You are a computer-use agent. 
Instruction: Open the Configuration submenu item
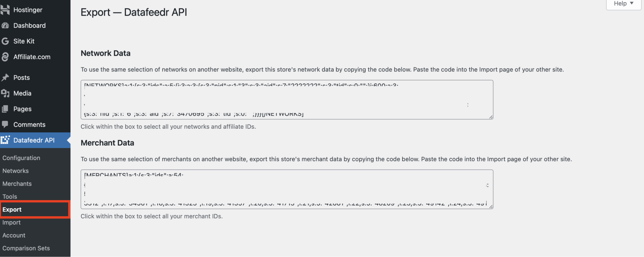(x=21, y=158)
